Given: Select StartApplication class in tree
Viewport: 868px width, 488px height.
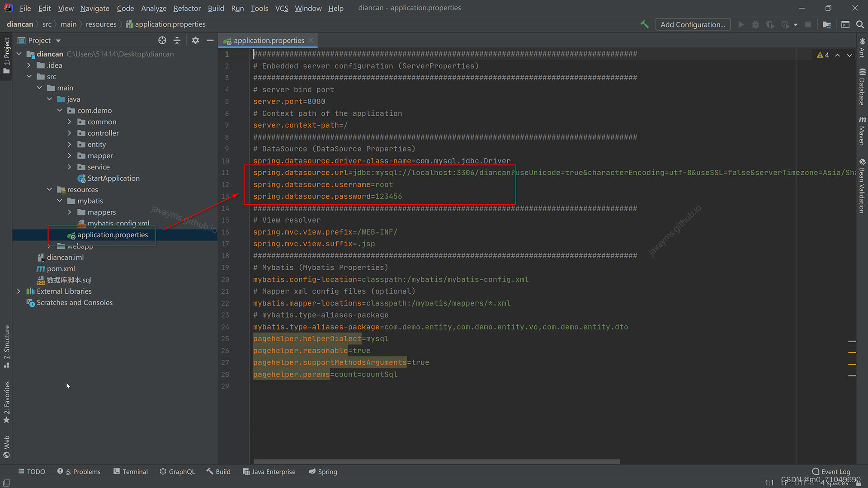Looking at the screenshot, I should (113, 178).
